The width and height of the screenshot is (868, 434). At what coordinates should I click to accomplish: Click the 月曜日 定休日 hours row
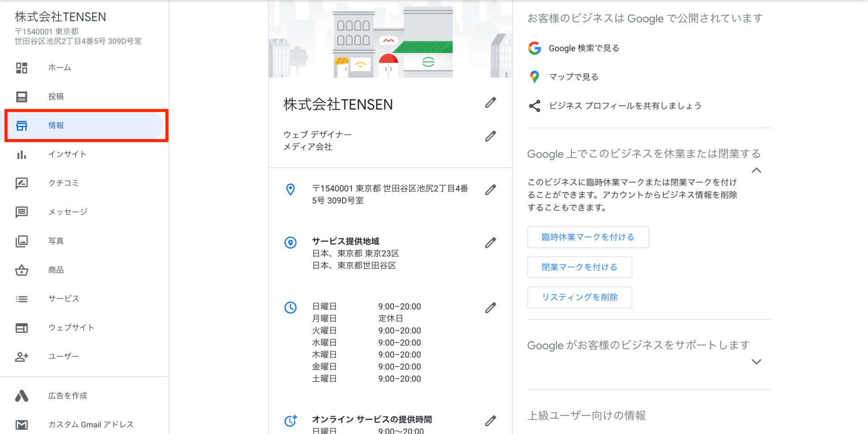[367, 318]
